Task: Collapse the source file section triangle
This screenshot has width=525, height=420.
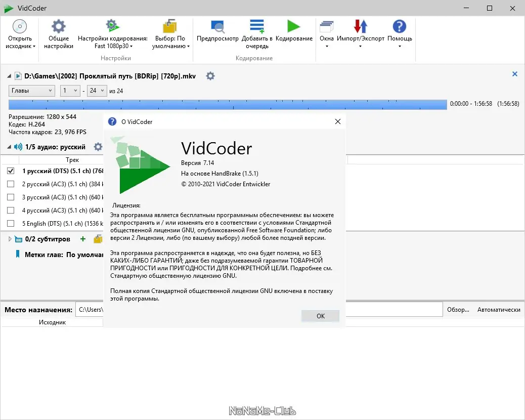Action: (x=9, y=76)
